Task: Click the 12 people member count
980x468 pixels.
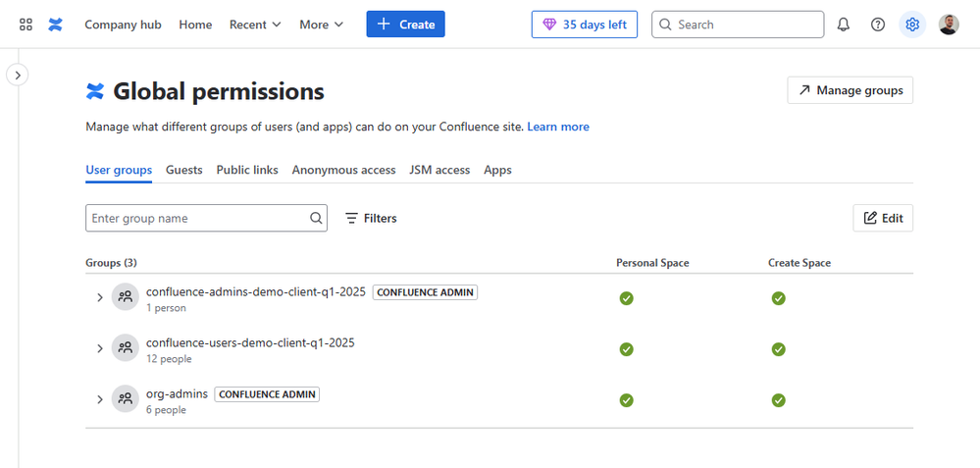Action: (x=169, y=359)
